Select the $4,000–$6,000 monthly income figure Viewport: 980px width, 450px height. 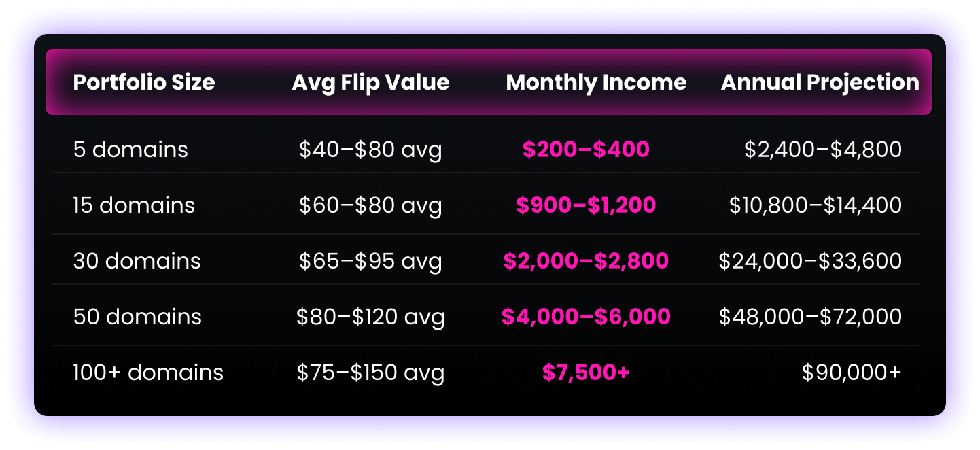tap(586, 317)
